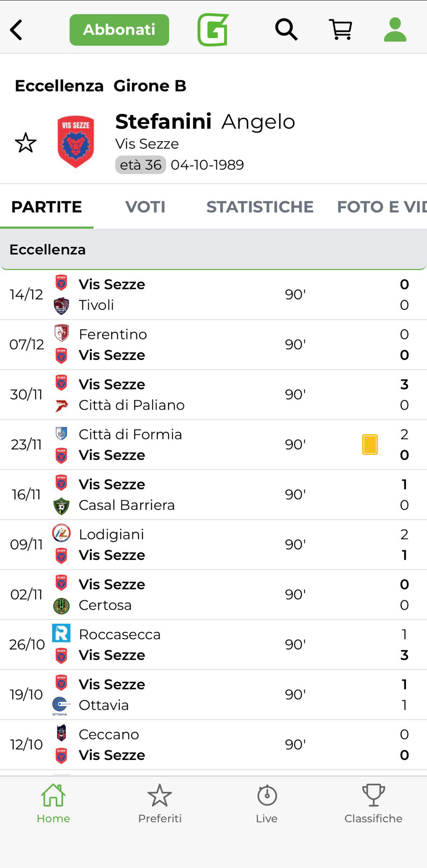Tap the Vis Sezze team crest
427x868 pixels.
pyautogui.click(x=75, y=142)
